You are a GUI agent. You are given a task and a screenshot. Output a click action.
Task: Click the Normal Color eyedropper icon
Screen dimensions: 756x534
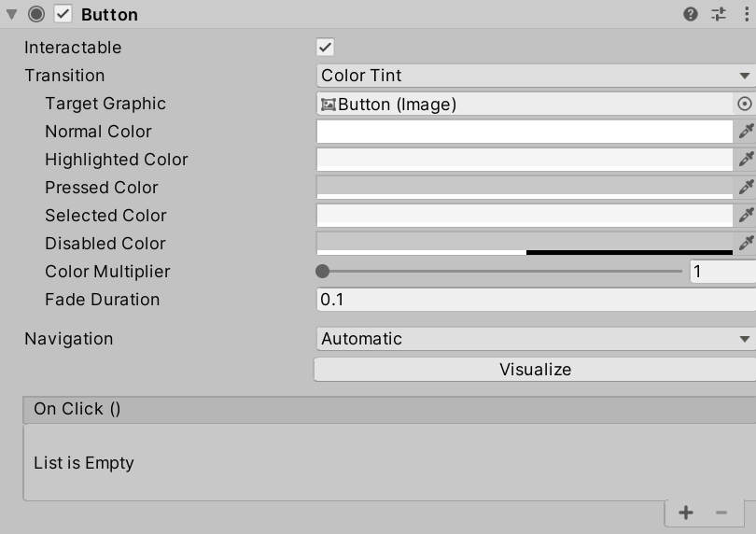746,132
